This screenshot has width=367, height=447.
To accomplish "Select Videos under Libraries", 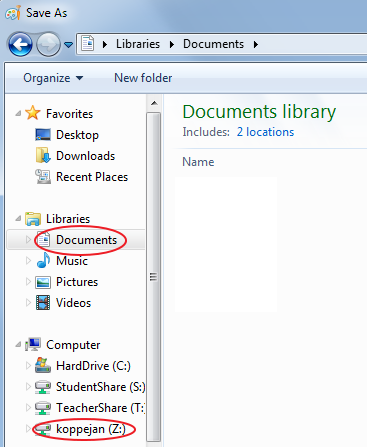I will point(73,303).
